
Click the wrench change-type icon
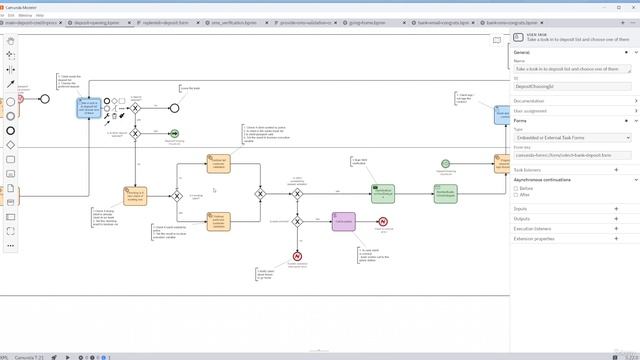pyautogui.click(x=107, y=116)
